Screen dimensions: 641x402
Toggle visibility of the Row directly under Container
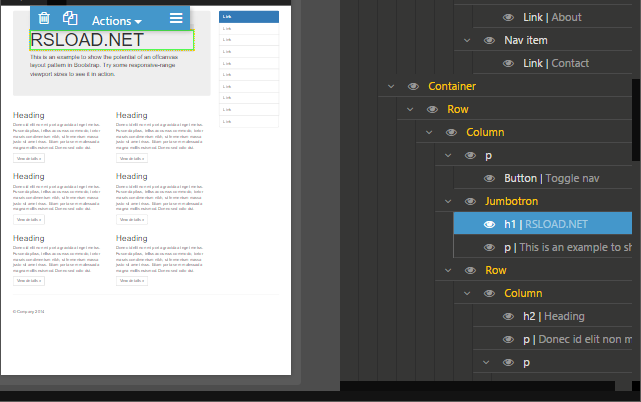tap(432, 109)
